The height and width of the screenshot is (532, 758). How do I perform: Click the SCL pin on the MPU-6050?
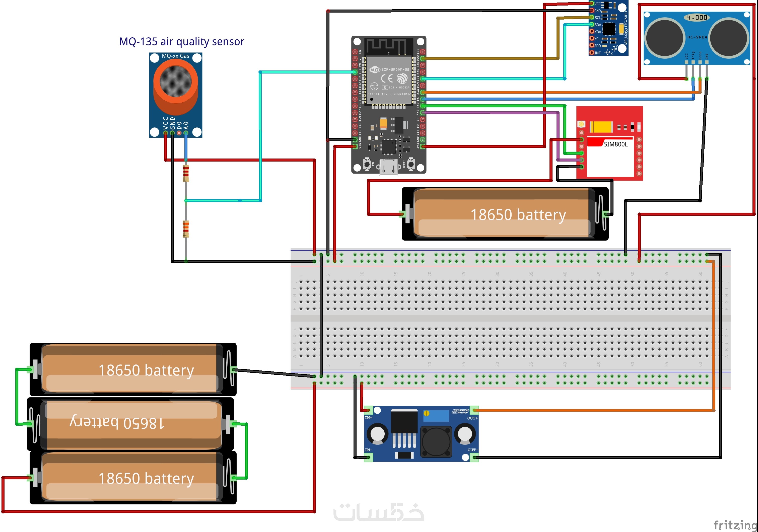pos(592,18)
